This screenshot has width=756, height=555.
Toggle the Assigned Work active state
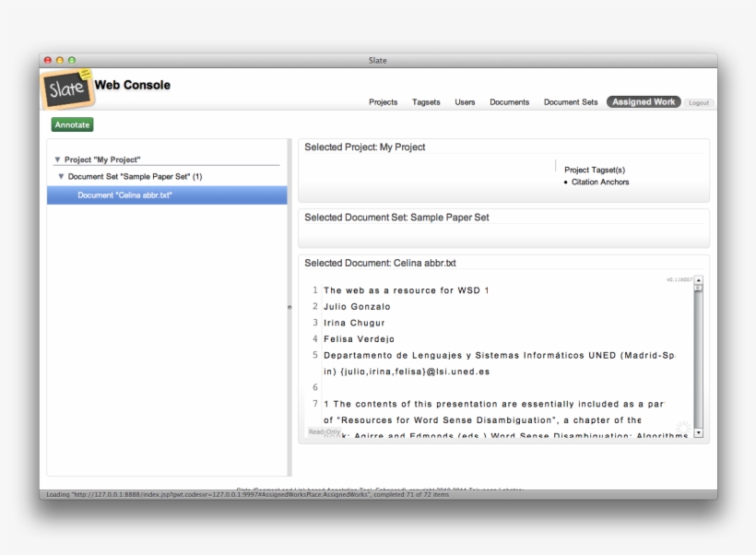pos(643,101)
